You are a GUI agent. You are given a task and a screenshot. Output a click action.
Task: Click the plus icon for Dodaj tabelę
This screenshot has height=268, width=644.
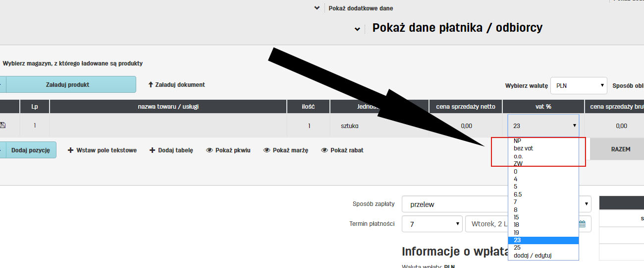point(152,150)
